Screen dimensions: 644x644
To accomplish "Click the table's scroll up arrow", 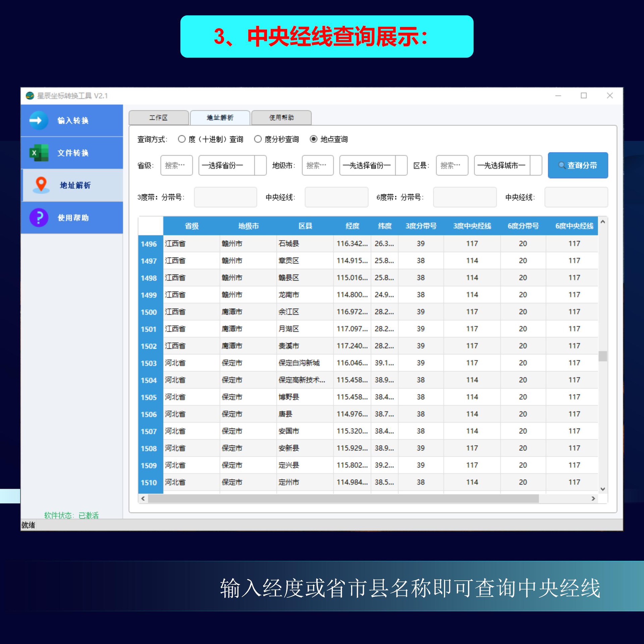I will coord(602,222).
